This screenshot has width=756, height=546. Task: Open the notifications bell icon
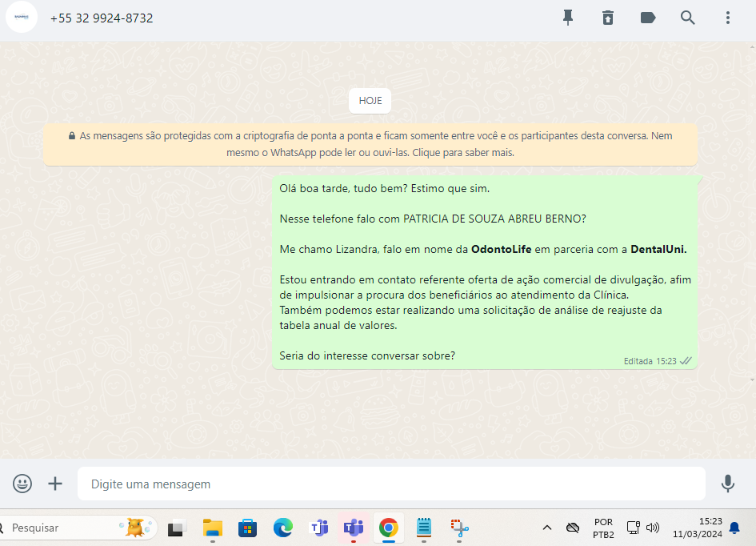(734, 528)
